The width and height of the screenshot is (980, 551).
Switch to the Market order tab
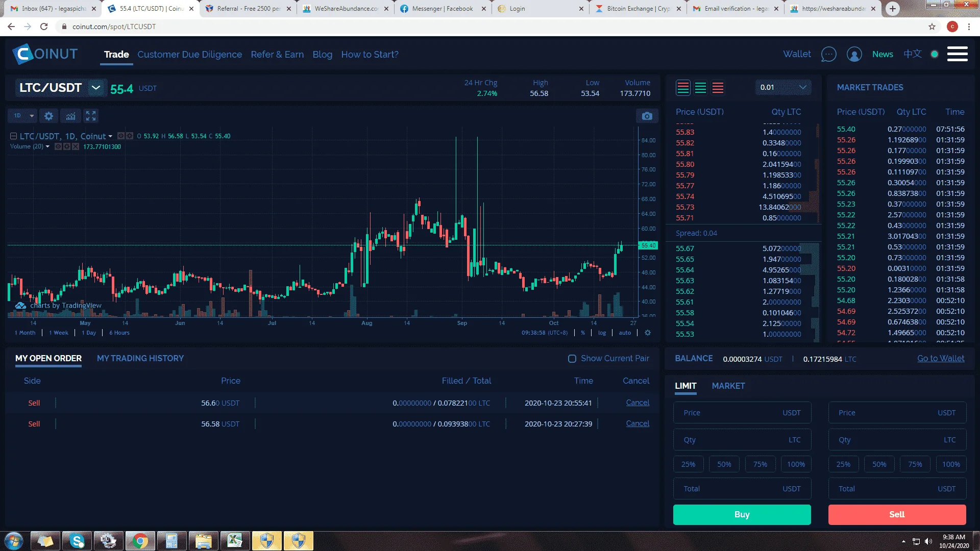tap(728, 386)
